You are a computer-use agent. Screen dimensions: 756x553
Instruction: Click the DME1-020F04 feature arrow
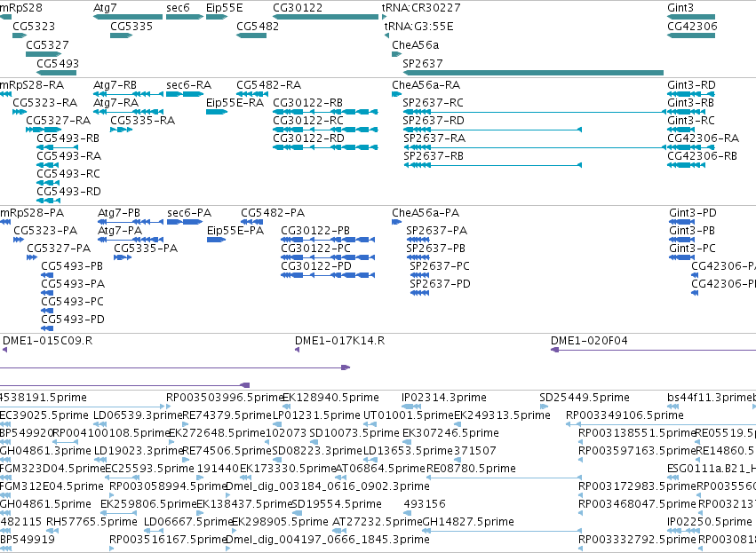[653, 350]
